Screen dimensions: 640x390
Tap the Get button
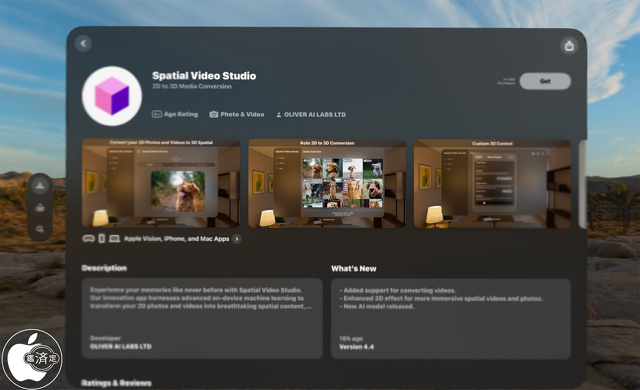pos(545,81)
